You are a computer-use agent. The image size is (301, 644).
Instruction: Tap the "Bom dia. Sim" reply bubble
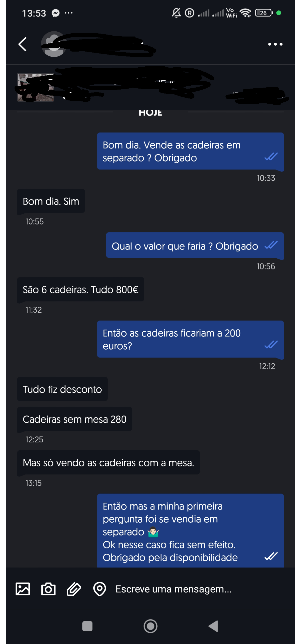51,201
